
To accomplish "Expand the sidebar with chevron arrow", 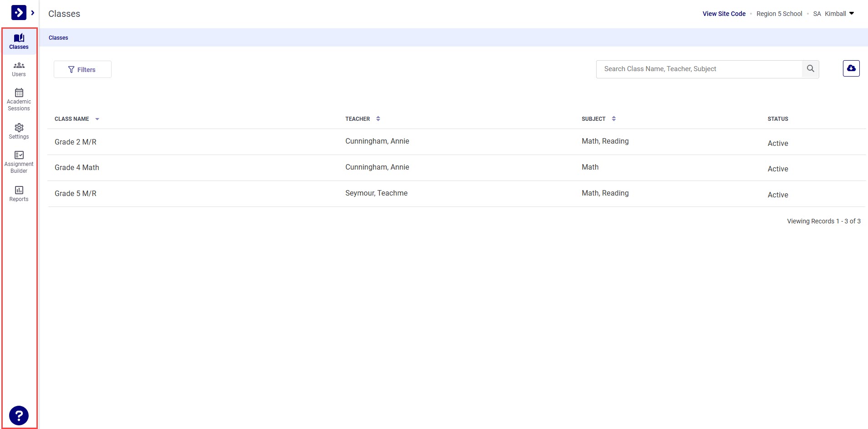I will coord(33,13).
